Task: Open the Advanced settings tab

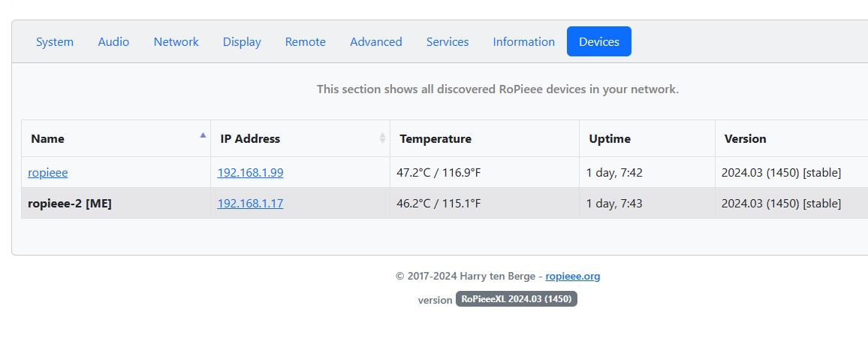Action: click(x=376, y=41)
